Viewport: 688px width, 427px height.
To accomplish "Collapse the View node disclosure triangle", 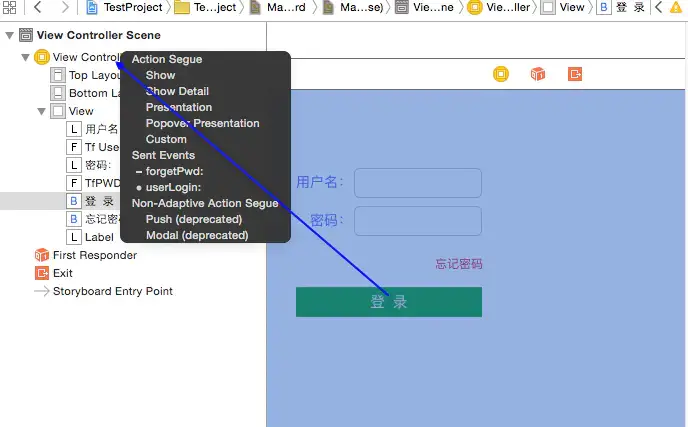I will [x=41, y=111].
